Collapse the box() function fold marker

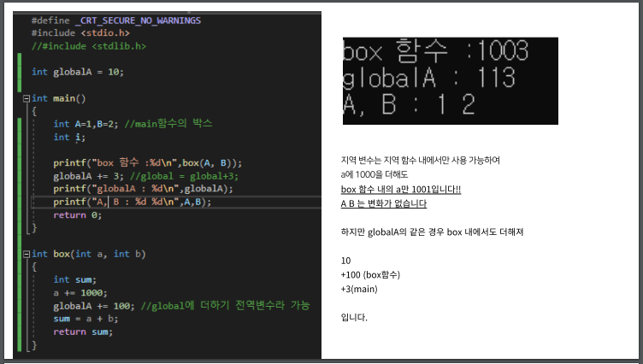(27, 254)
